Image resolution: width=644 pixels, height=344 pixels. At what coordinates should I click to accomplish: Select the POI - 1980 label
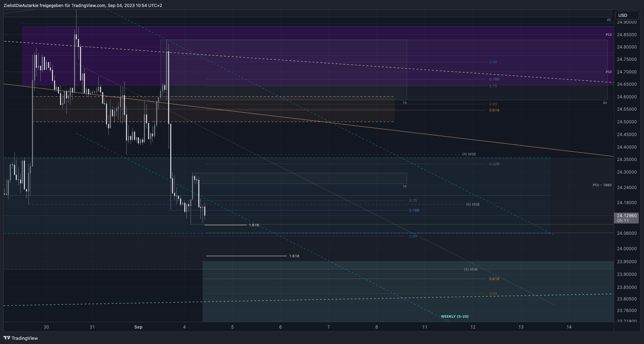[x=602, y=185]
